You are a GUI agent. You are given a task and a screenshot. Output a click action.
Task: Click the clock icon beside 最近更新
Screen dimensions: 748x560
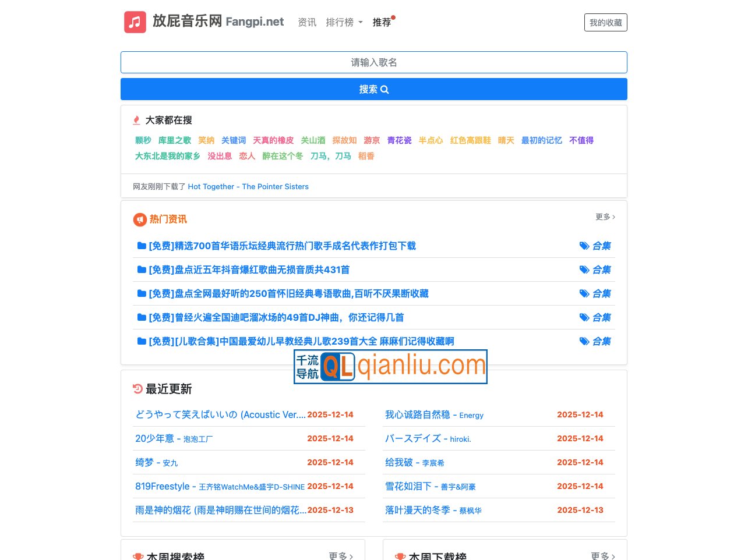pos(137,389)
